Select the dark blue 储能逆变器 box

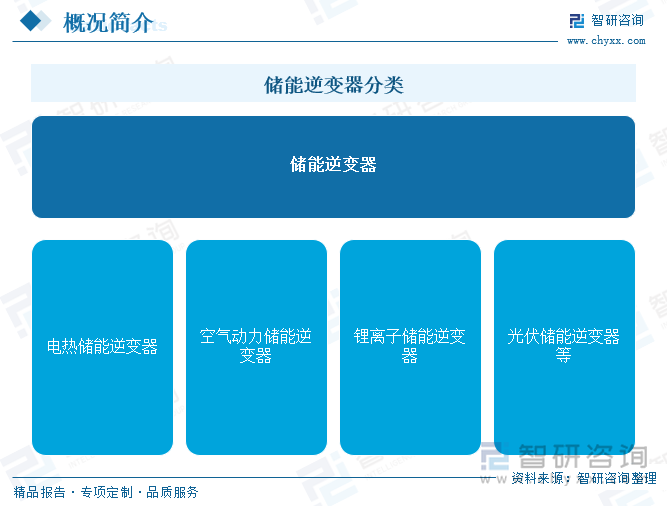point(334,167)
